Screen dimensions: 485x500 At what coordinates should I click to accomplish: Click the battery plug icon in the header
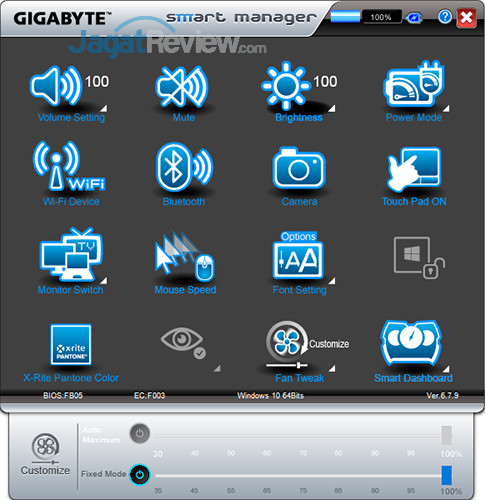(x=415, y=18)
